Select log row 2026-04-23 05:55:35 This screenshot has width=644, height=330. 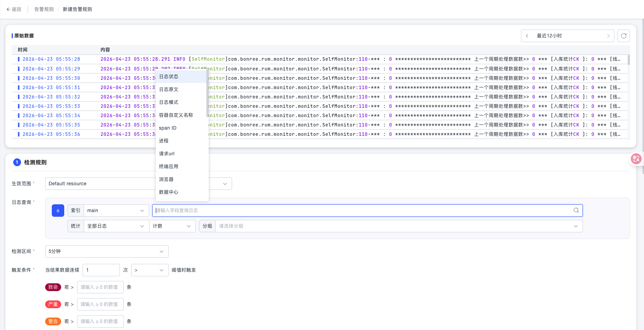coord(319,125)
